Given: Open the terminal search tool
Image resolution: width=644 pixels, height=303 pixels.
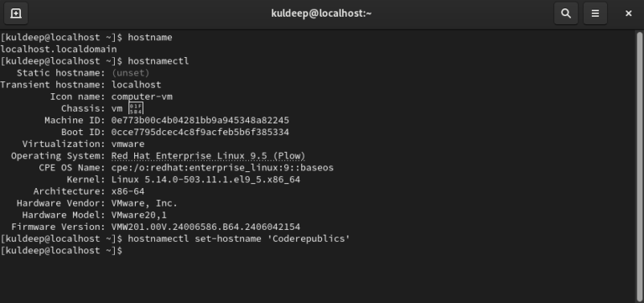Looking at the screenshot, I should [566, 13].
